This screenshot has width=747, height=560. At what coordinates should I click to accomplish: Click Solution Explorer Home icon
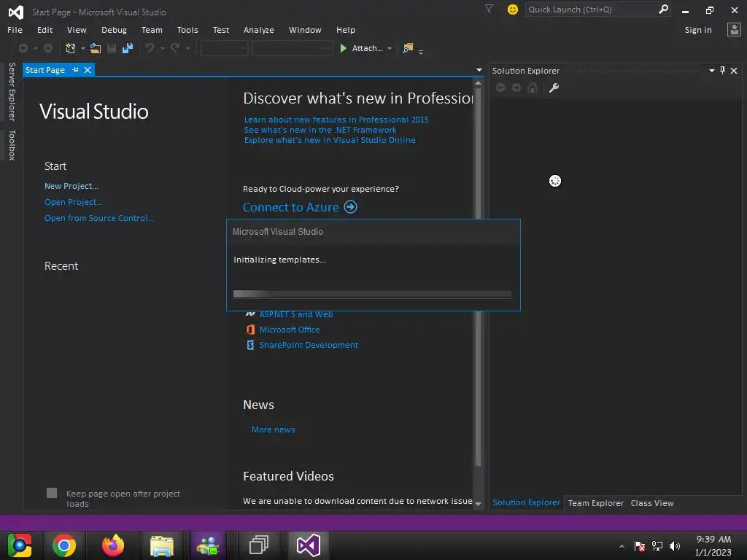pyautogui.click(x=533, y=87)
